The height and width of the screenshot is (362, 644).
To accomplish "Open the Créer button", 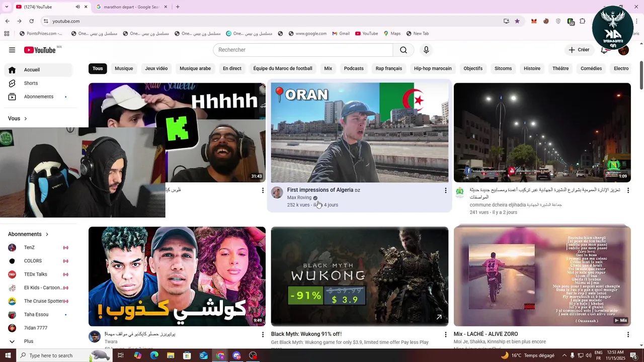I will click(x=579, y=50).
